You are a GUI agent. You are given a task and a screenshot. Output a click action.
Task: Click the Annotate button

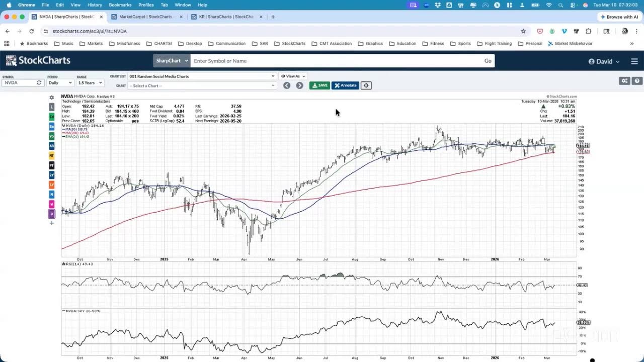click(345, 85)
